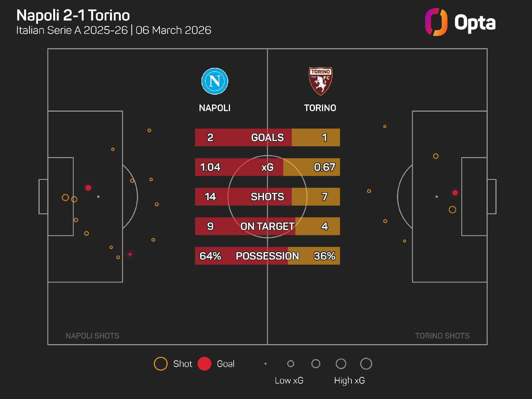The image size is (532, 399).
Task: Click the POSSESSION bar label
Action: tap(267, 256)
